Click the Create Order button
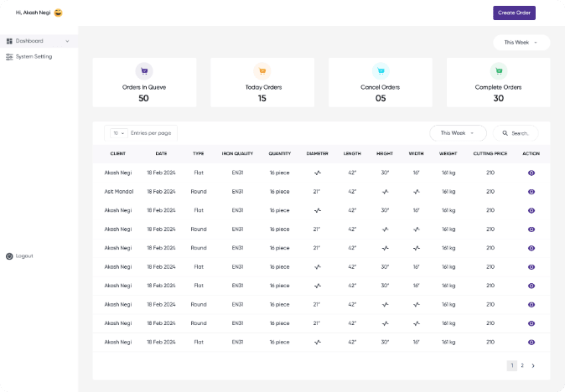Viewport: 565px width, 392px height. click(x=514, y=13)
